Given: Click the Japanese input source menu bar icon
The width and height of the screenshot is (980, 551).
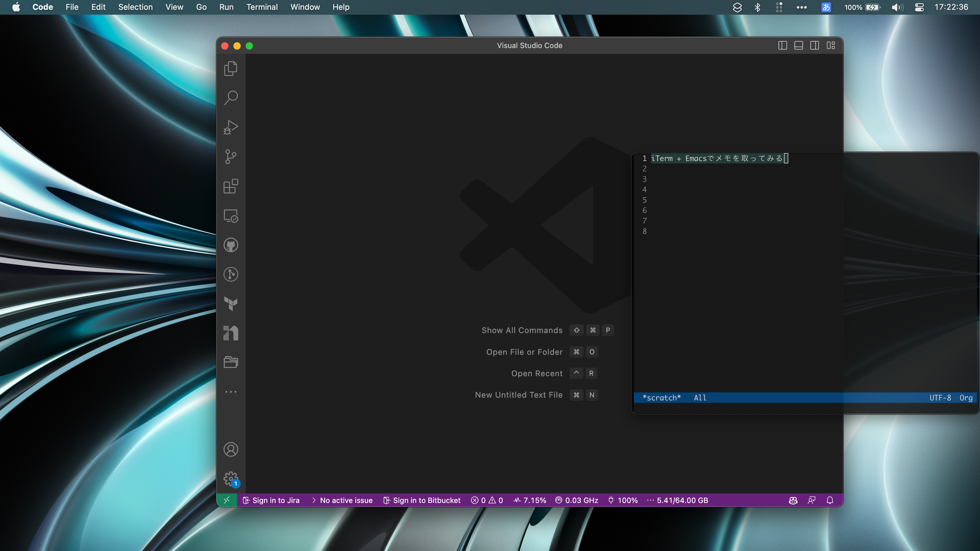Looking at the screenshot, I should [826, 7].
